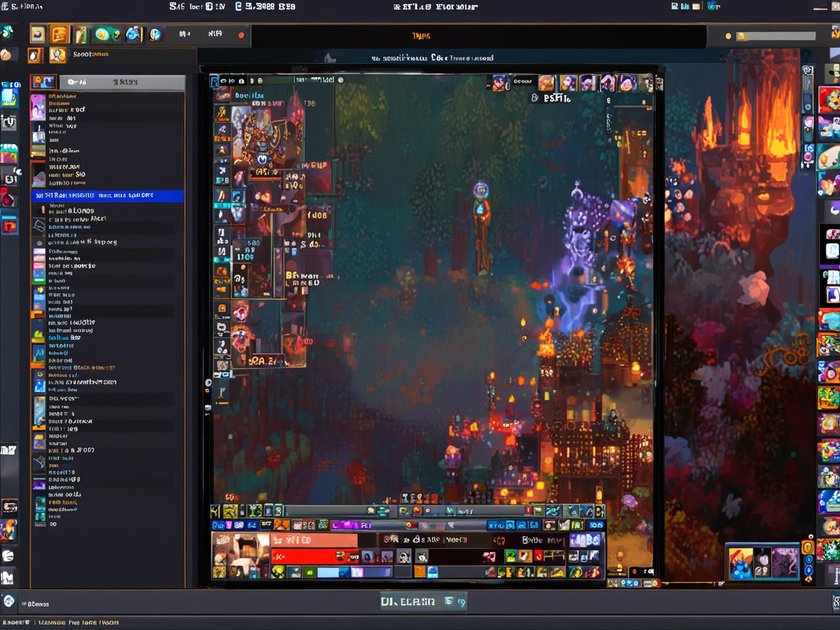Click the gray portrait icon in top toolbar
Screen dimensions: 840x630
tap(38, 34)
